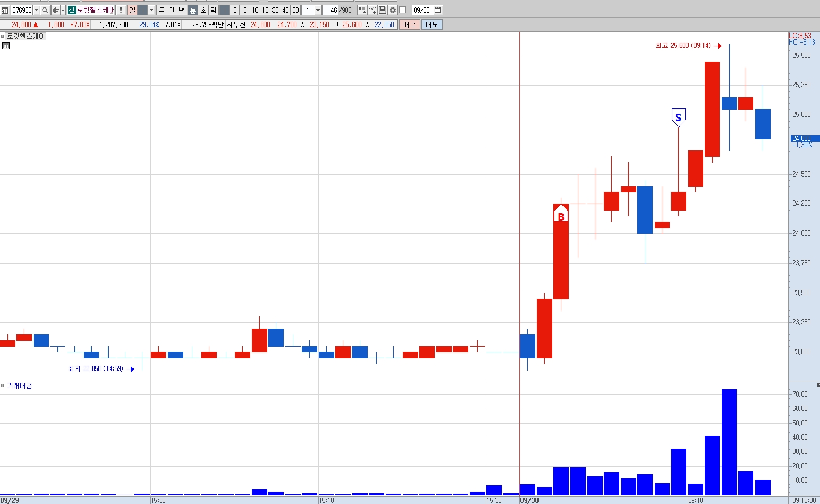Click the S sell marker on chart

(678, 117)
